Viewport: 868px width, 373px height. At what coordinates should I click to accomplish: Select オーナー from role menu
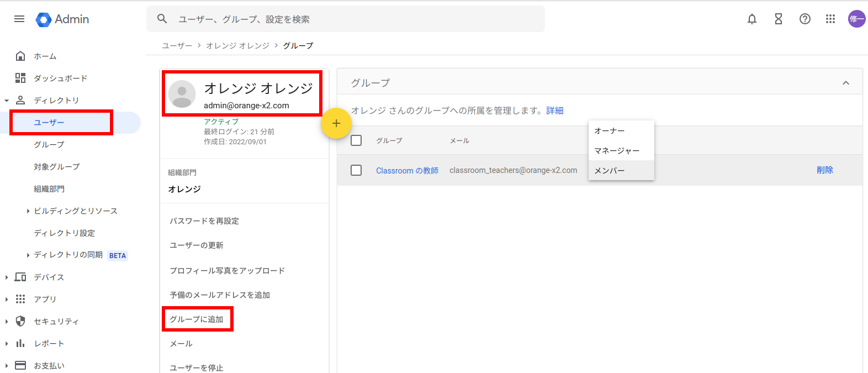pyautogui.click(x=610, y=131)
